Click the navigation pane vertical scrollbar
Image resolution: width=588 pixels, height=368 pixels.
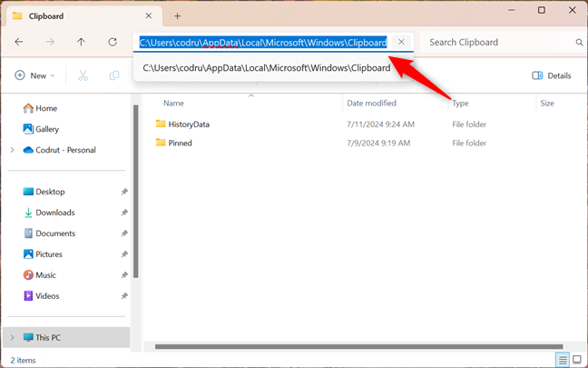click(136, 192)
